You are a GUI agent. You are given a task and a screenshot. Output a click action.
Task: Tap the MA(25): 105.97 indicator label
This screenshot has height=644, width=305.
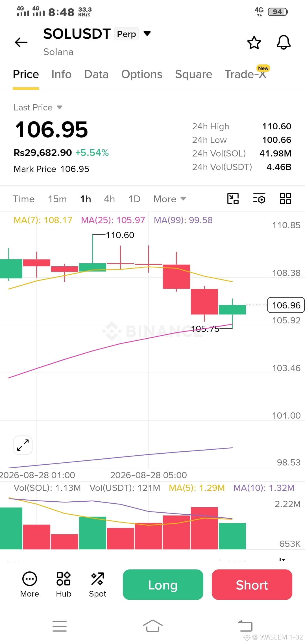113,220
